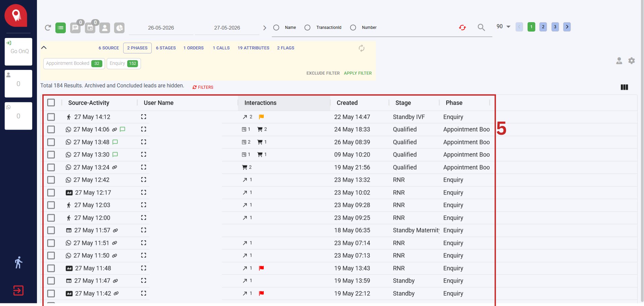The image size is (644, 306).
Task: Select the Name radio button
Action: point(276,28)
